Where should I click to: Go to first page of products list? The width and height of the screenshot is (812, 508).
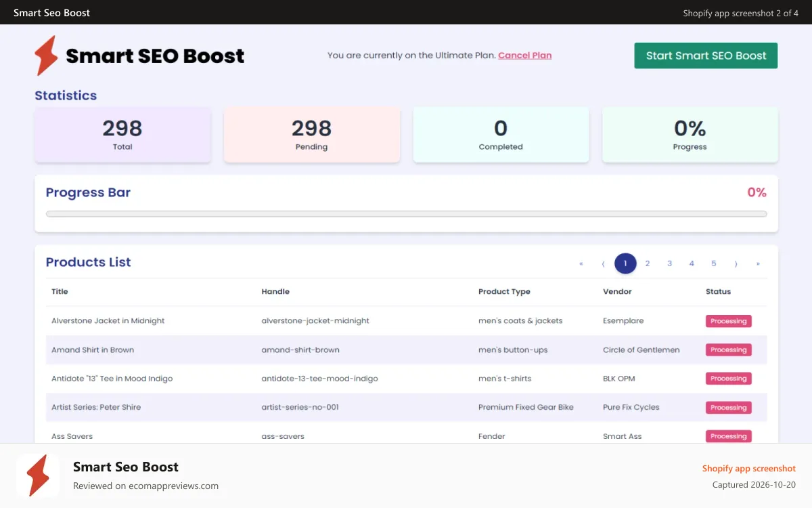click(581, 263)
